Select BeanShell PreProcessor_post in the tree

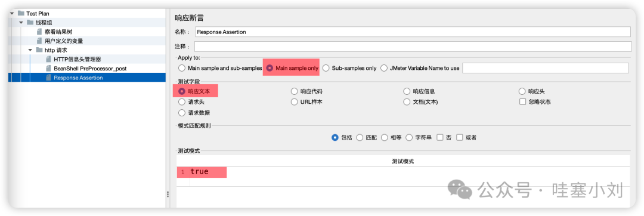click(x=90, y=69)
